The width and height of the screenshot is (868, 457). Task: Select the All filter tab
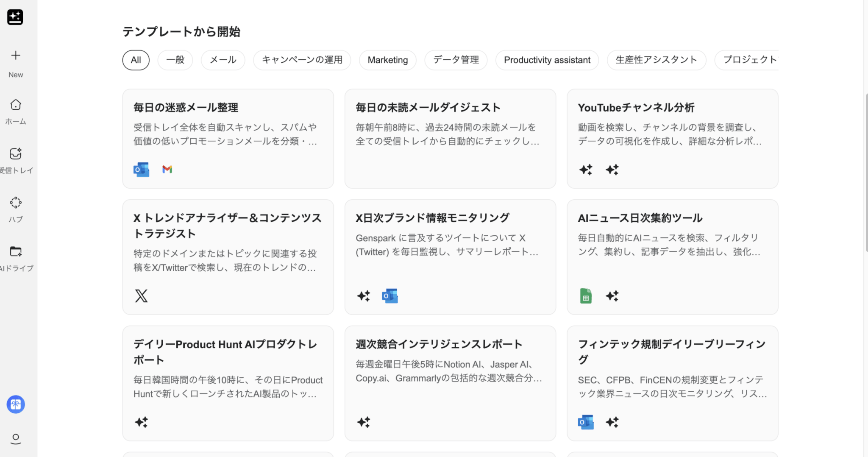136,60
